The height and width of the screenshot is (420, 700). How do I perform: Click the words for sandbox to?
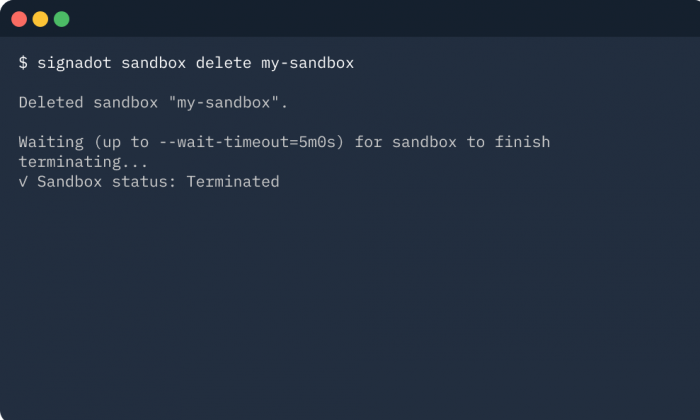click(420, 142)
